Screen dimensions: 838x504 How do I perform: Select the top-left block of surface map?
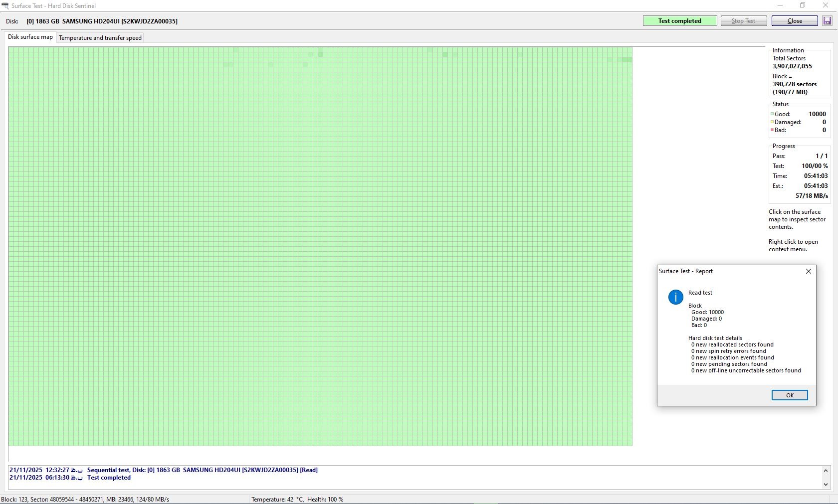(x=11, y=50)
